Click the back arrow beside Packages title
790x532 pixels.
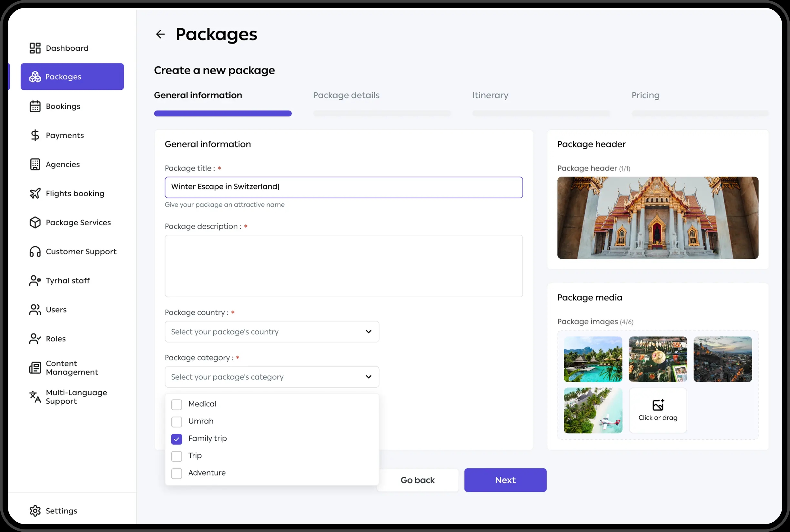tap(160, 34)
